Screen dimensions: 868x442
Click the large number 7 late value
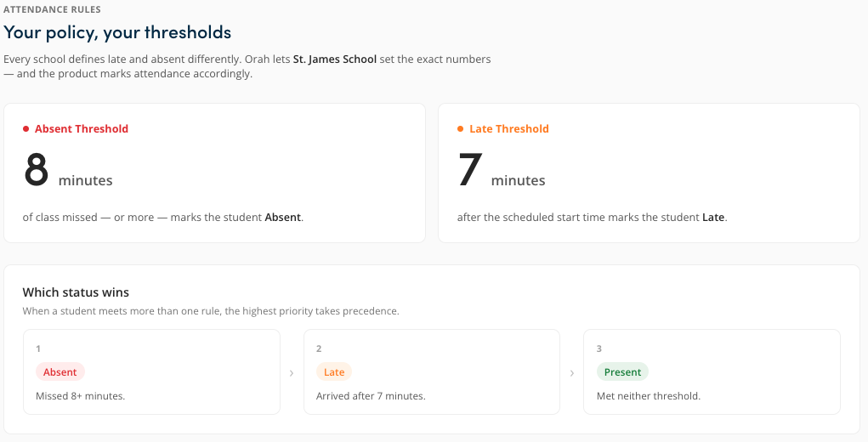470,170
